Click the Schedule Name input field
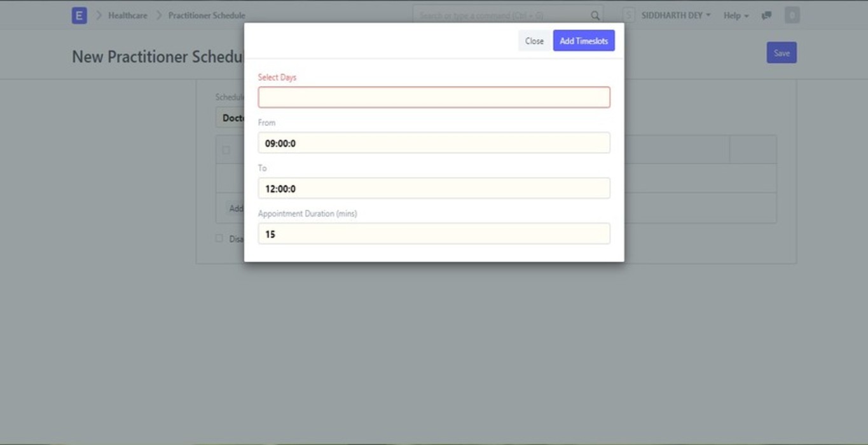Viewport: 868px width, 445px height. pyautogui.click(x=230, y=118)
